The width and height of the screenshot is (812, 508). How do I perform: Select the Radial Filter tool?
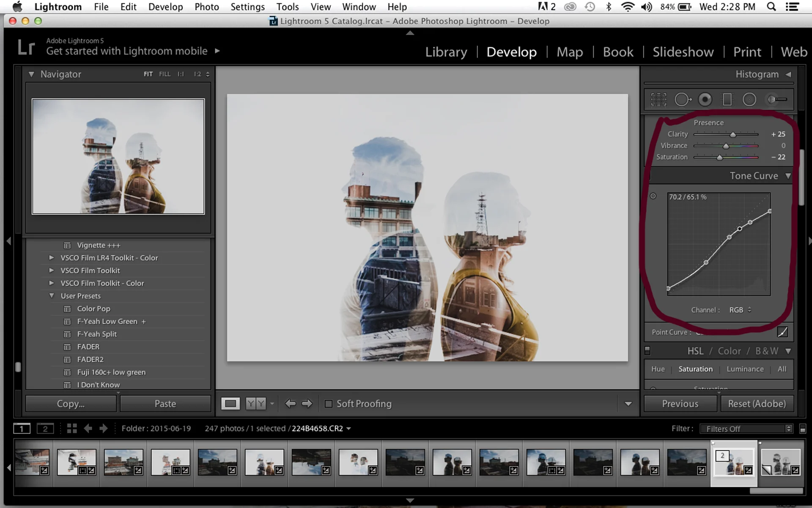pos(749,99)
